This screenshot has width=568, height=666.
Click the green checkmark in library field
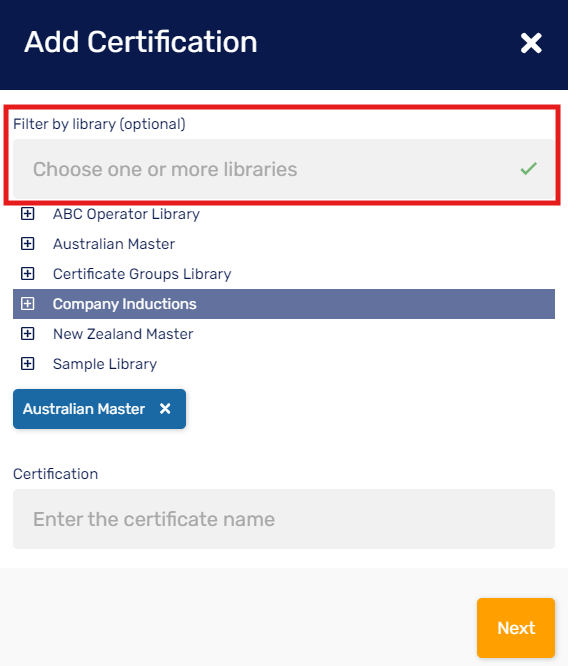click(x=528, y=169)
